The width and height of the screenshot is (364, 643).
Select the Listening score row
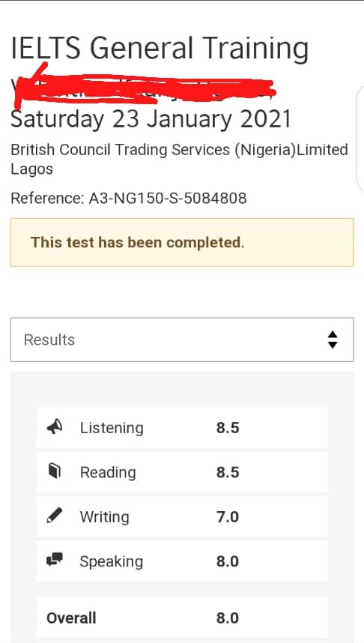[x=182, y=428]
